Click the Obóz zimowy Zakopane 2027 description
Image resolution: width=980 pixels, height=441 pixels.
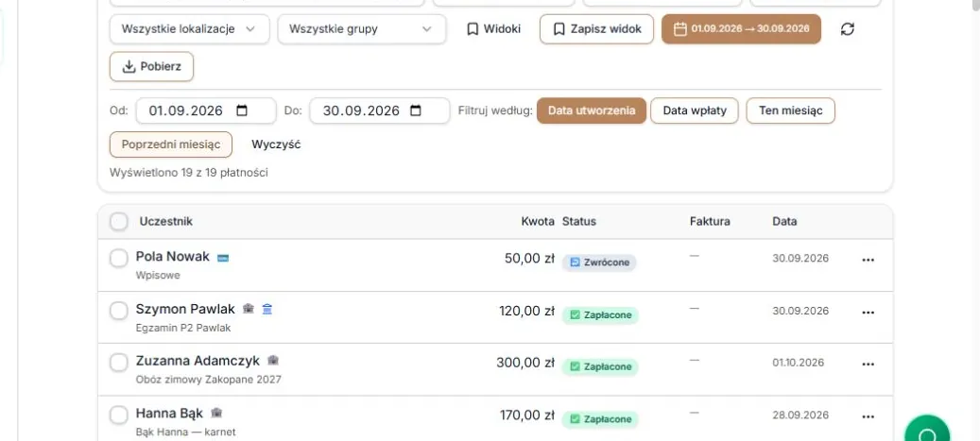pyautogui.click(x=208, y=380)
